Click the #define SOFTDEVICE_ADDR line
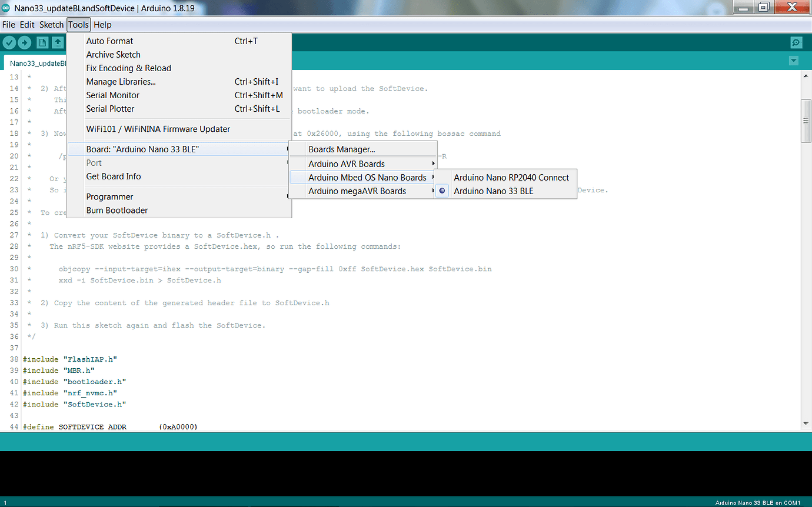Image resolution: width=812 pixels, height=507 pixels. tap(111, 427)
